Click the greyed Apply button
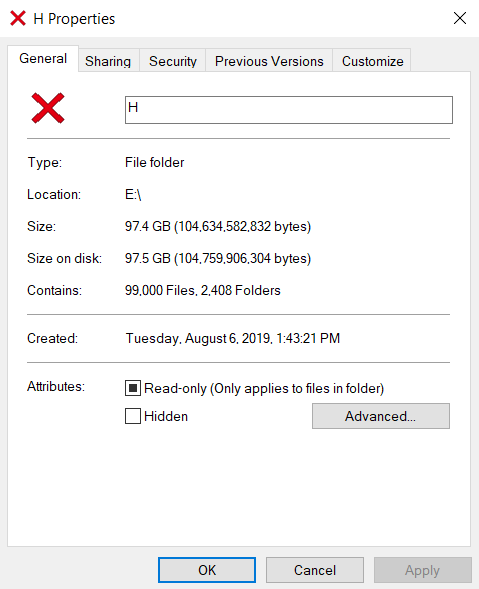479x589 pixels. (x=423, y=570)
